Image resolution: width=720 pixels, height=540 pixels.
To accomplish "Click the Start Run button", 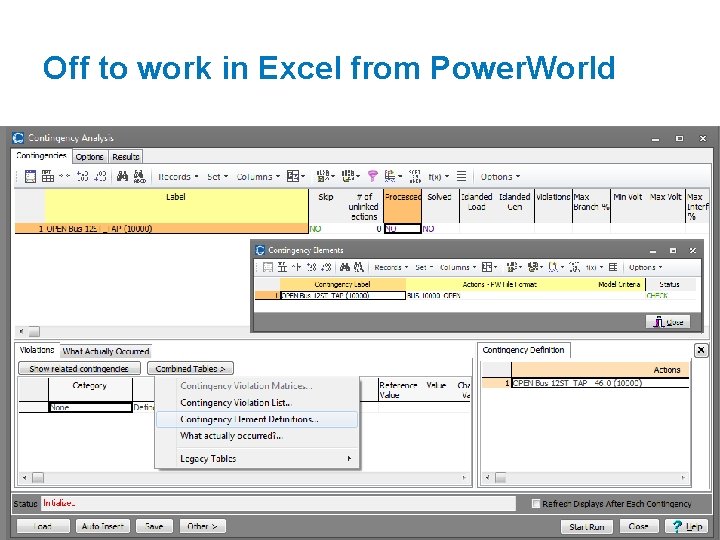I will tap(586, 527).
